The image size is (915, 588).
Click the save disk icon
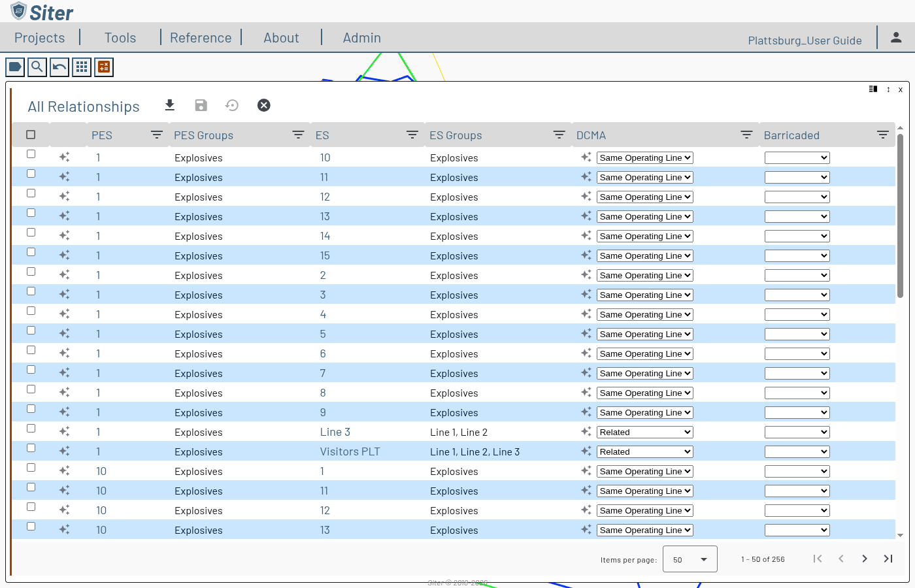point(201,105)
